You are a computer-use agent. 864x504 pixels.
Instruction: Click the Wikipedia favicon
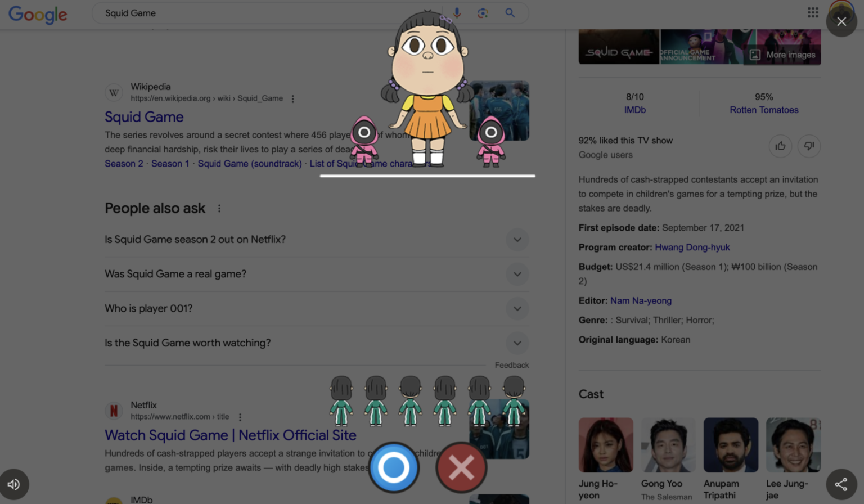(x=114, y=92)
